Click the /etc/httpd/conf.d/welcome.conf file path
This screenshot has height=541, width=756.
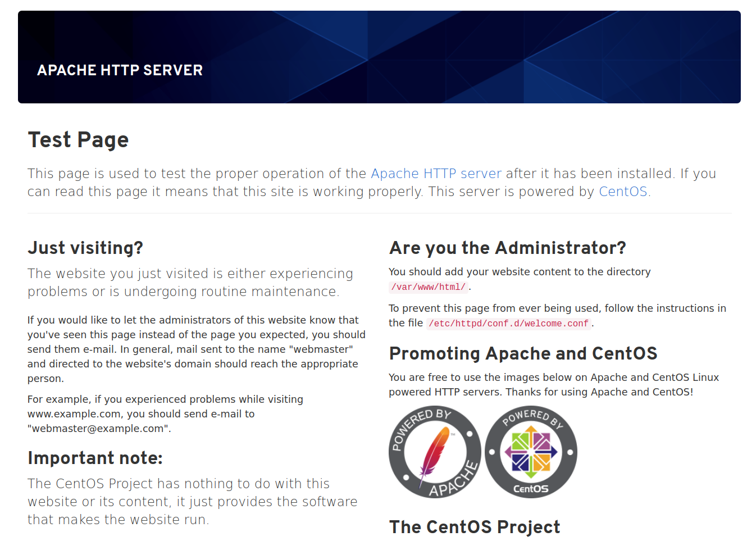(x=508, y=324)
